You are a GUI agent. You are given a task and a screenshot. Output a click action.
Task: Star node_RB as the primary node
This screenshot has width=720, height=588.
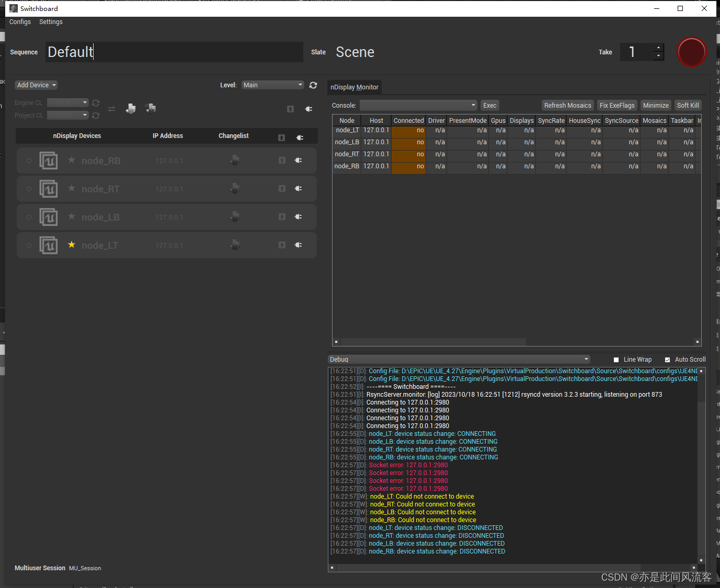tap(72, 160)
